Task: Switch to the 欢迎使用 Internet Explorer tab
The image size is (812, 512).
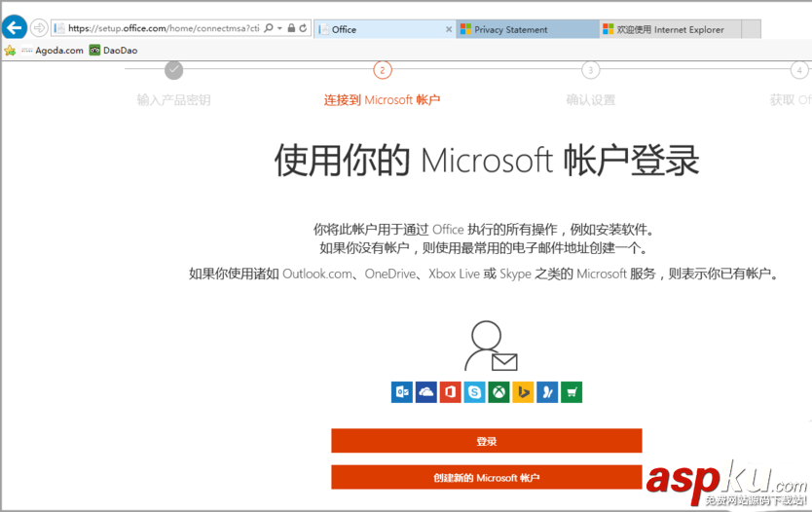Action: [x=670, y=29]
